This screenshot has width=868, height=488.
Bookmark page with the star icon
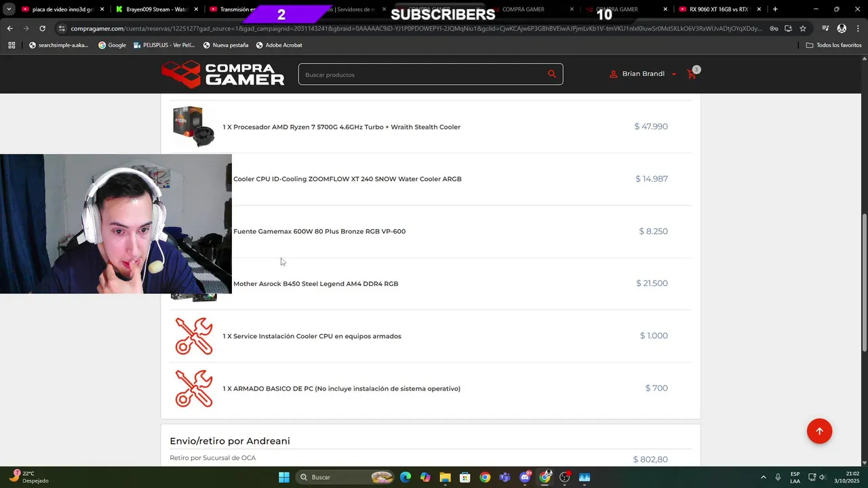click(803, 28)
